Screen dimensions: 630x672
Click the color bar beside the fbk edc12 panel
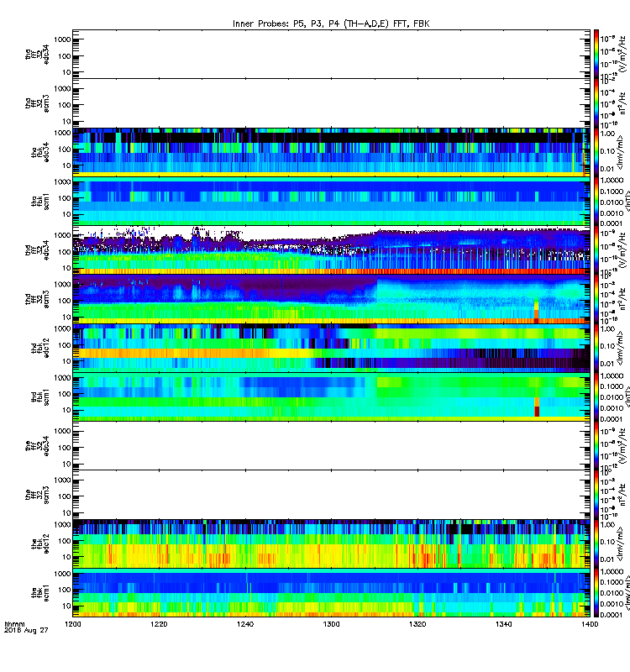(596, 543)
